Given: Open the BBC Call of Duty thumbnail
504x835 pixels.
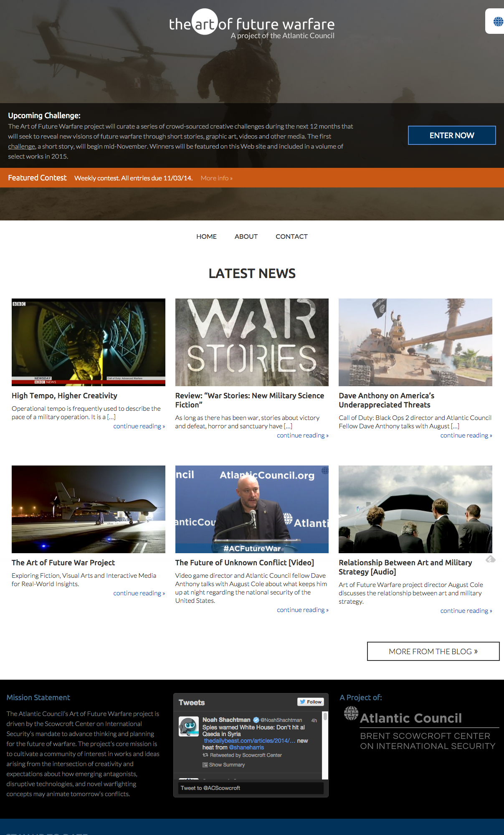Looking at the screenshot, I should tap(89, 342).
